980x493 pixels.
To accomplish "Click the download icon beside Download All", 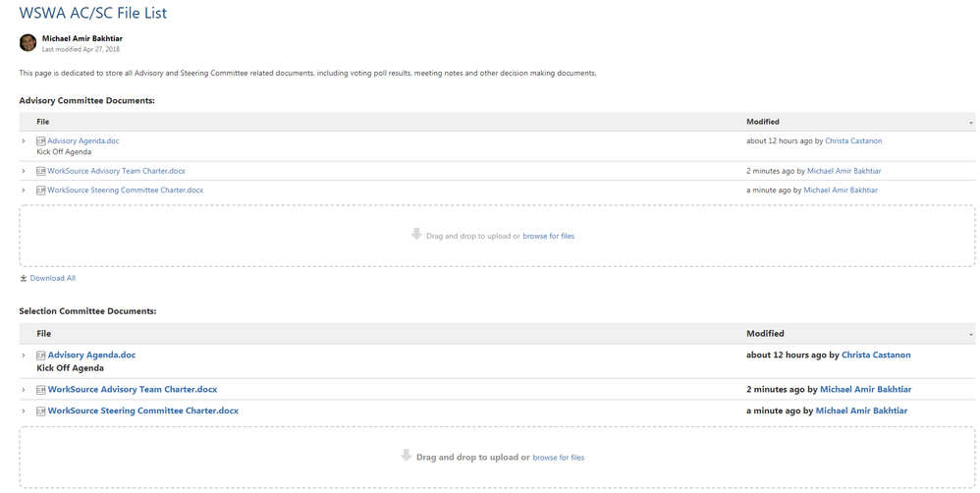I will click(24, 278).
